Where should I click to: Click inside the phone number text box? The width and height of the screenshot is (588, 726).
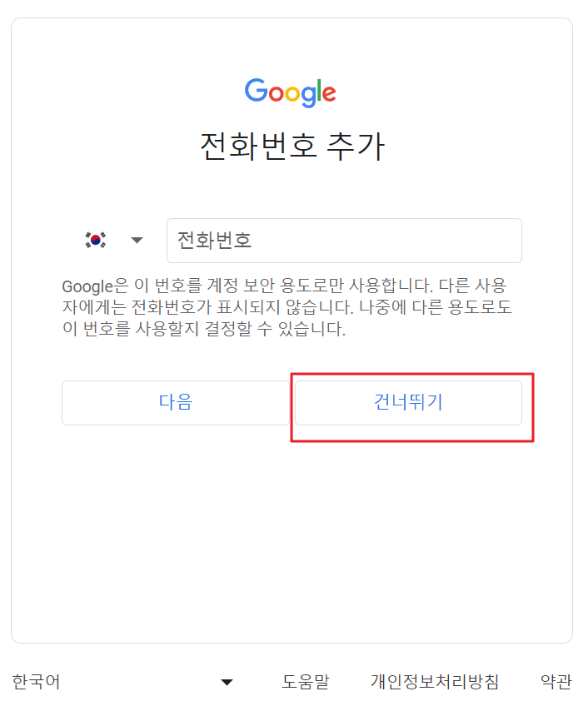pos(344,240)
